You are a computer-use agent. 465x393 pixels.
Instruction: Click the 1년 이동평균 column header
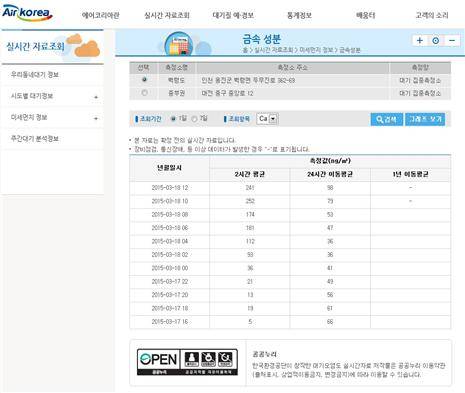click(x=410, y=174)
